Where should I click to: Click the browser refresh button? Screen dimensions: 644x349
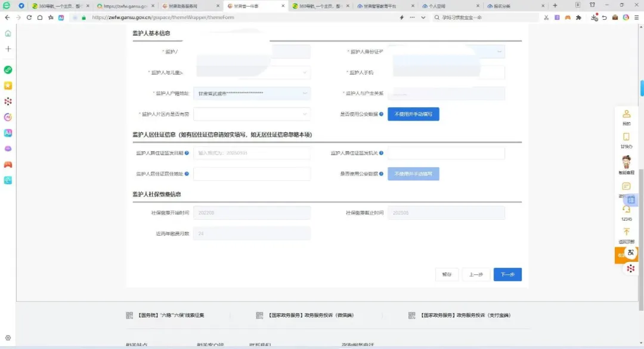tap(28, 17)
